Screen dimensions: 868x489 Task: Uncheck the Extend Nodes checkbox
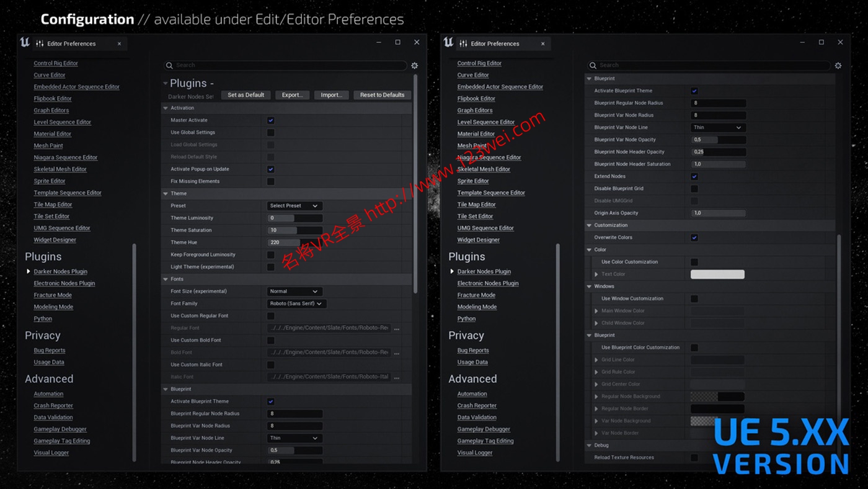(694, 176)
